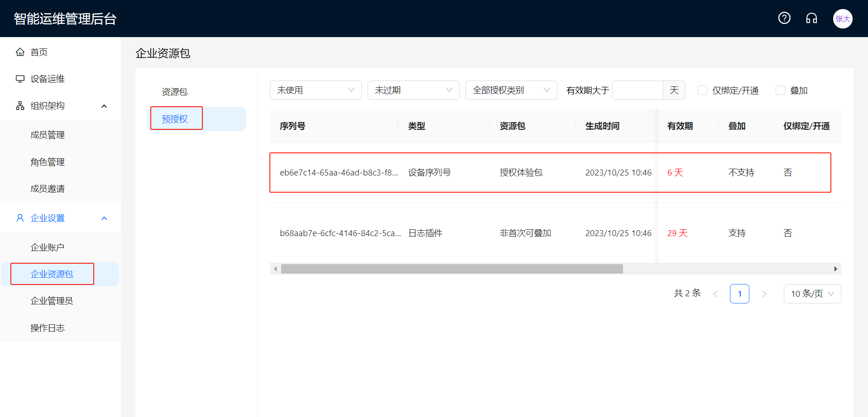Open the 未使用 usage status dropdown
This screenshot has width=868, height=417.
[x=316, y=90]
